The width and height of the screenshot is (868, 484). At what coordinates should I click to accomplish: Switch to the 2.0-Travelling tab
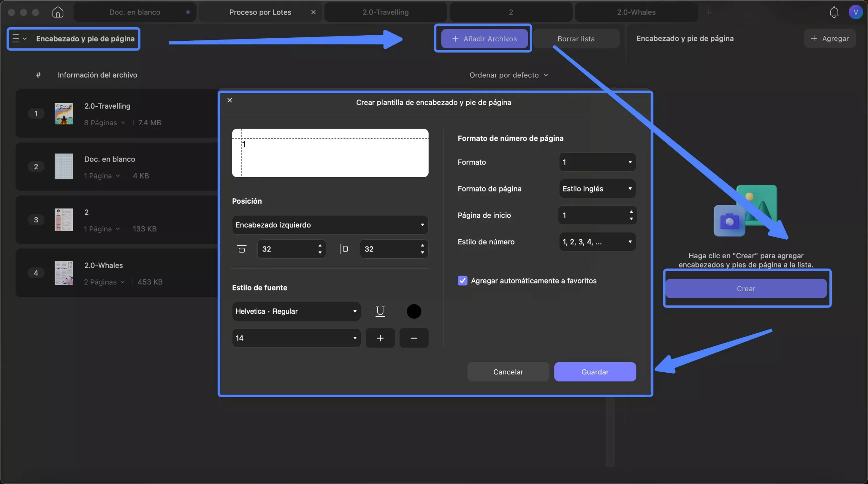click(386, 12)
